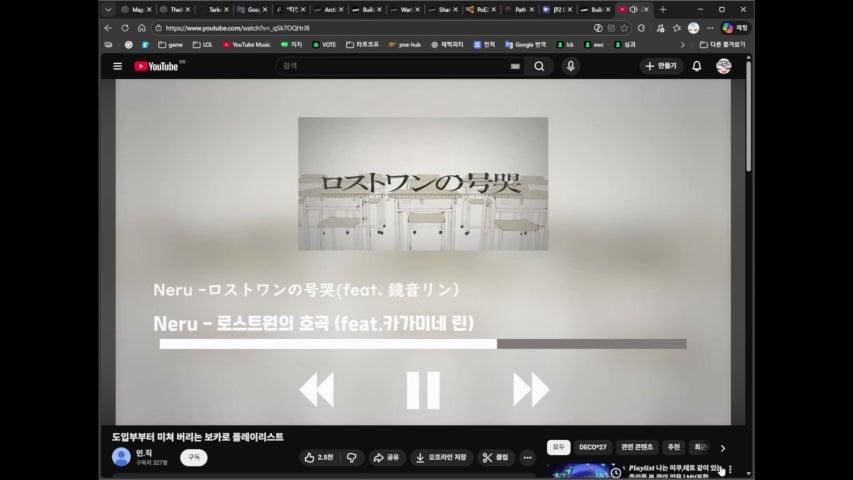Share the video via 공유 button
Viewport: 853px width, 480px height.
point(386,458)
